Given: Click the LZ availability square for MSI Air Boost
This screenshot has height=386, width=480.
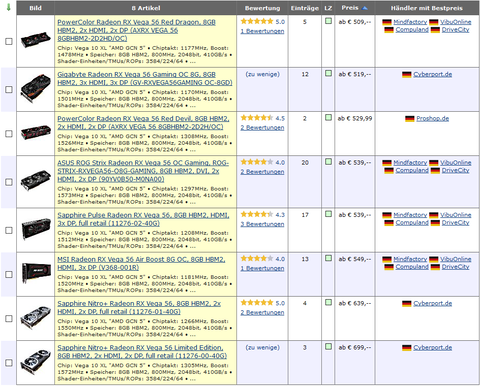Looking at the screenshot, I should click(328, 258).
